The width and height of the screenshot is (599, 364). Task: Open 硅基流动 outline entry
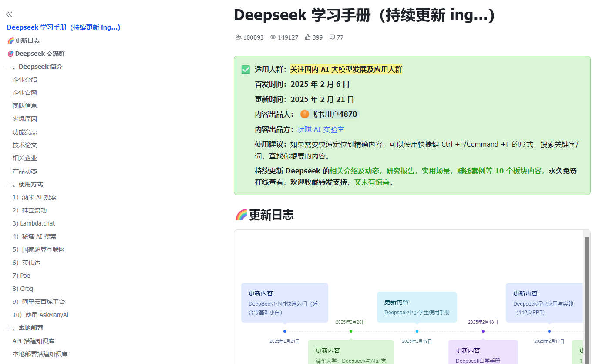click(x=34, y=210)
